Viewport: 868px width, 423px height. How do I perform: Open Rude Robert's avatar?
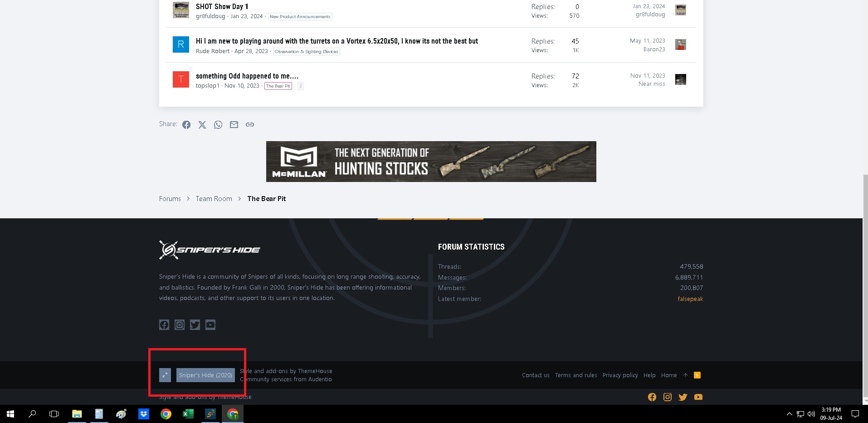click(181, 44)
